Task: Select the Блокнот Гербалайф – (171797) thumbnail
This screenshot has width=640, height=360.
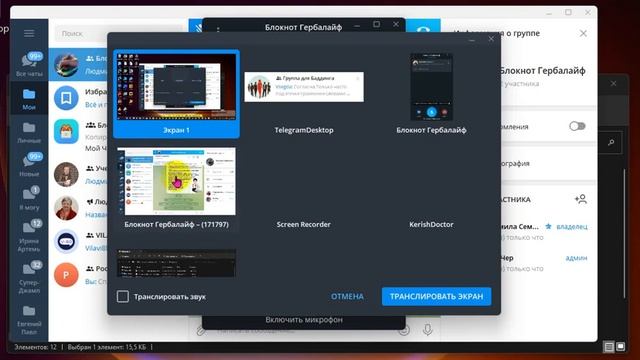Action: click(x=176, y=189)
